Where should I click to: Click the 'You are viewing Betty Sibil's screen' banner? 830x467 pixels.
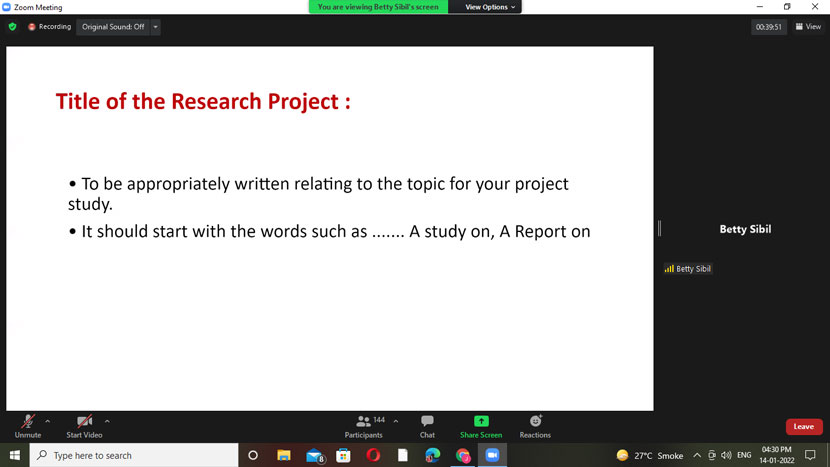(378, 7)
